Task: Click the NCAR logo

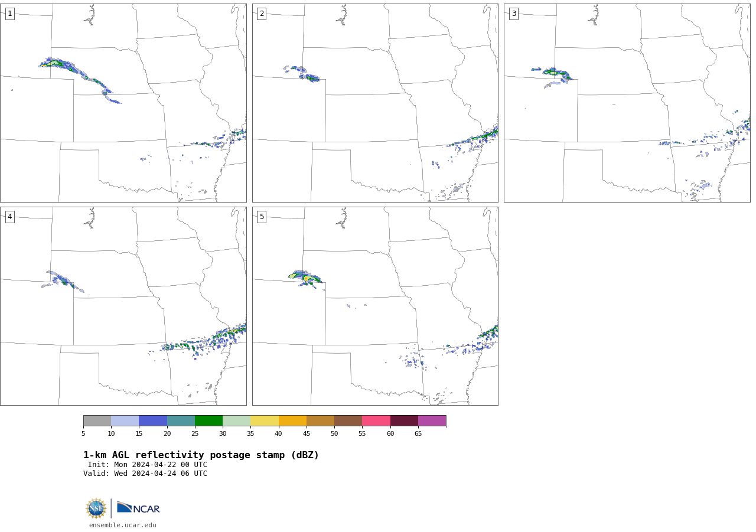Action: 138,508
